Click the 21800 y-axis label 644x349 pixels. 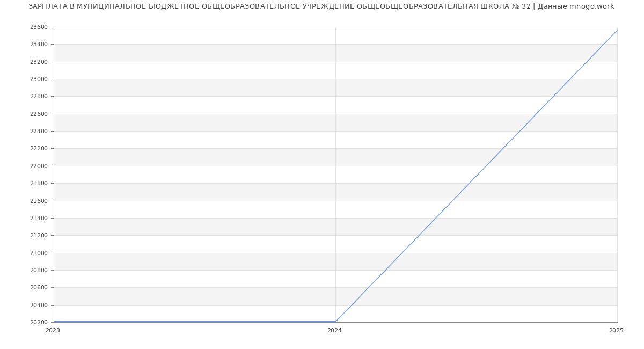click(39, 184)
